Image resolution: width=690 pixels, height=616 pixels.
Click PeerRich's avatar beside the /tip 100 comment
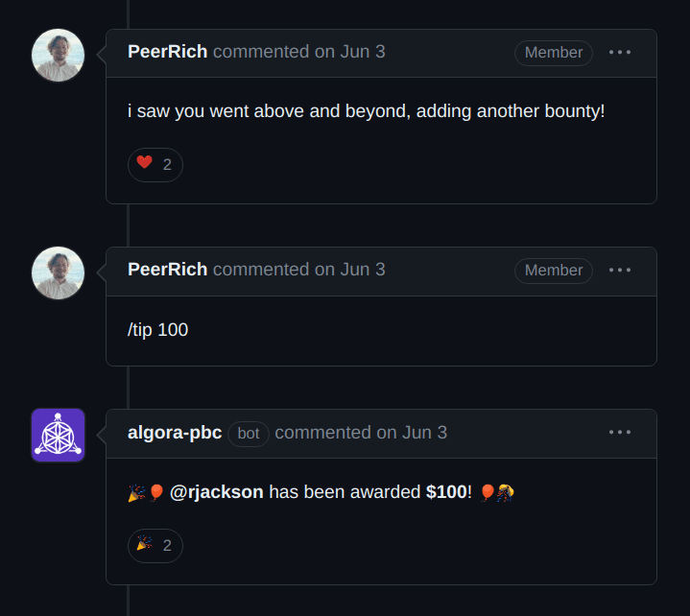click(59, 272)
